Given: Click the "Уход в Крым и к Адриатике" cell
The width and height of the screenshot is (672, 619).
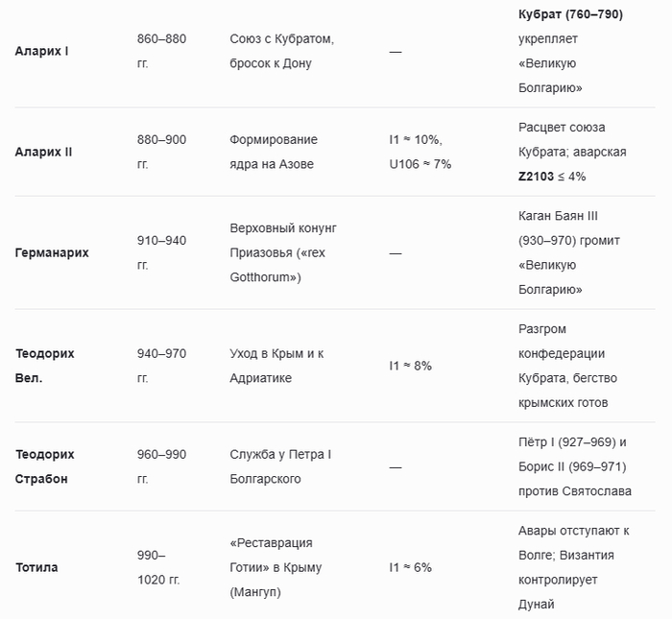Looking at the screenshot, I should tap(277, 366).
